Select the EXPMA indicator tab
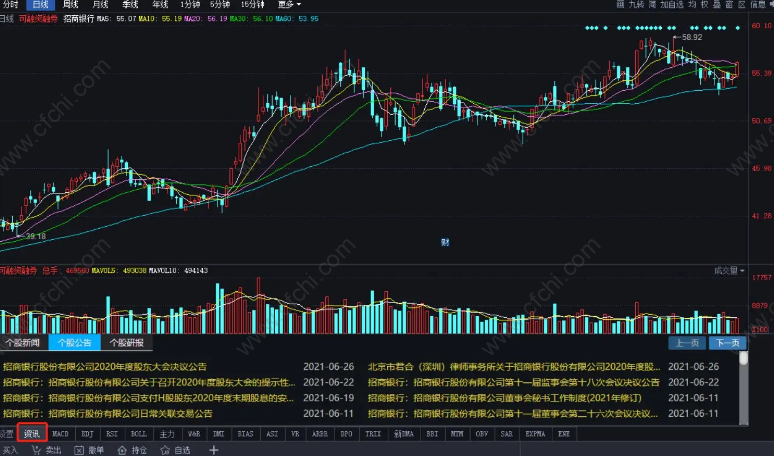The image size is (774, 456). coord(535,434)
